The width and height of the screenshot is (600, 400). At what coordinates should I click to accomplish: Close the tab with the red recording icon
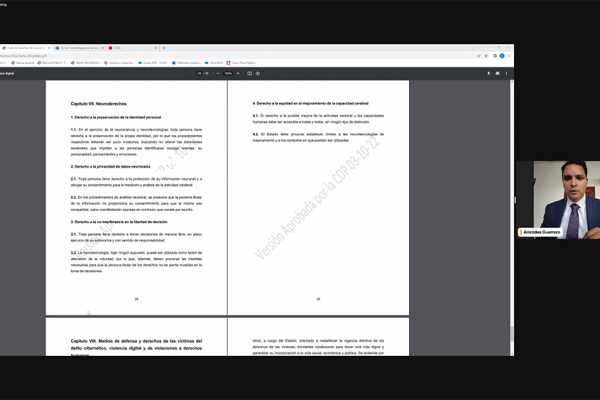(x=156, y=48)
